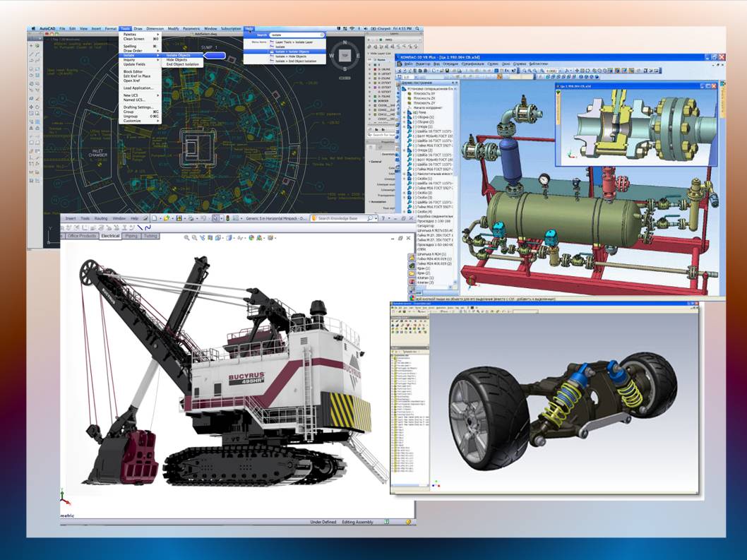
Task: Pick the Line sketch tool in SolidWorks
Action: pos(140,228)
